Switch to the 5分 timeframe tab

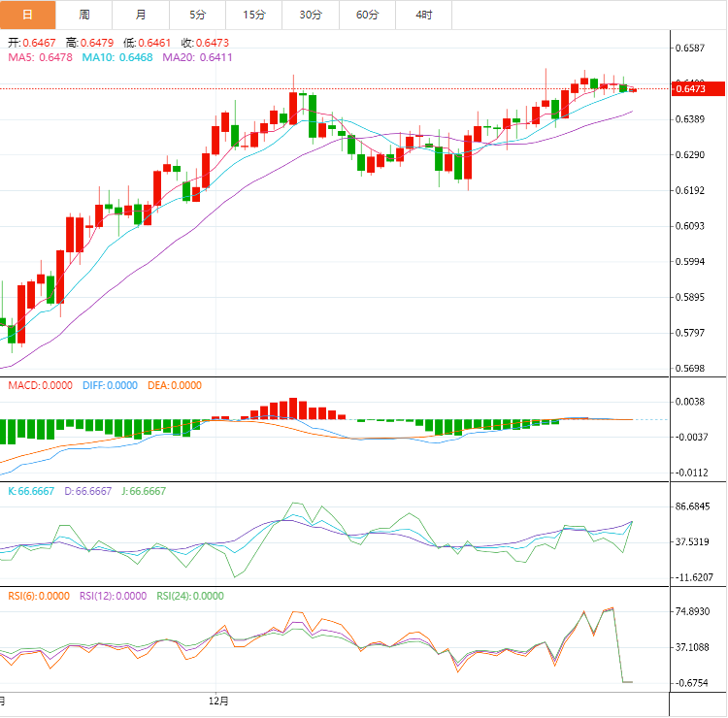click(x=198, y=15)
